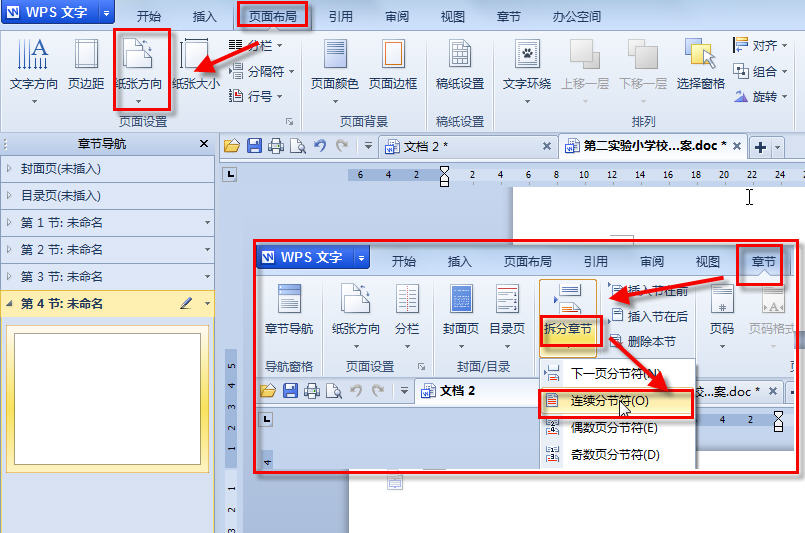
Task: Open Paper Size (纸张大小) options
Action: (x=196, y=64)
